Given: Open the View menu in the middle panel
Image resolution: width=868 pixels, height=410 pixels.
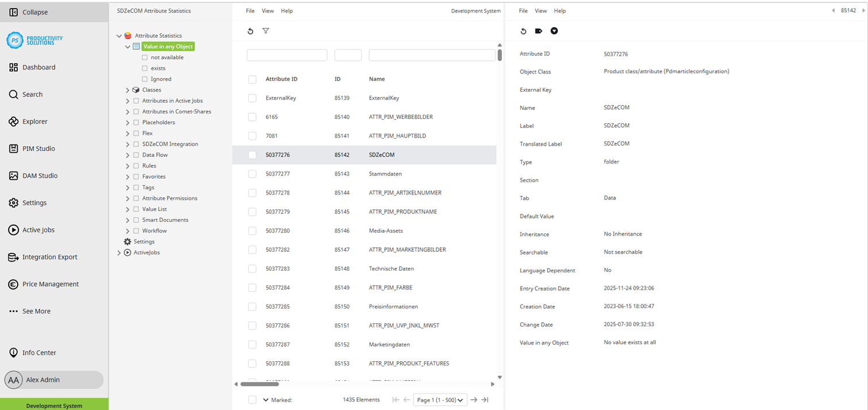Looking at the screenshot, I should (268, 10).
